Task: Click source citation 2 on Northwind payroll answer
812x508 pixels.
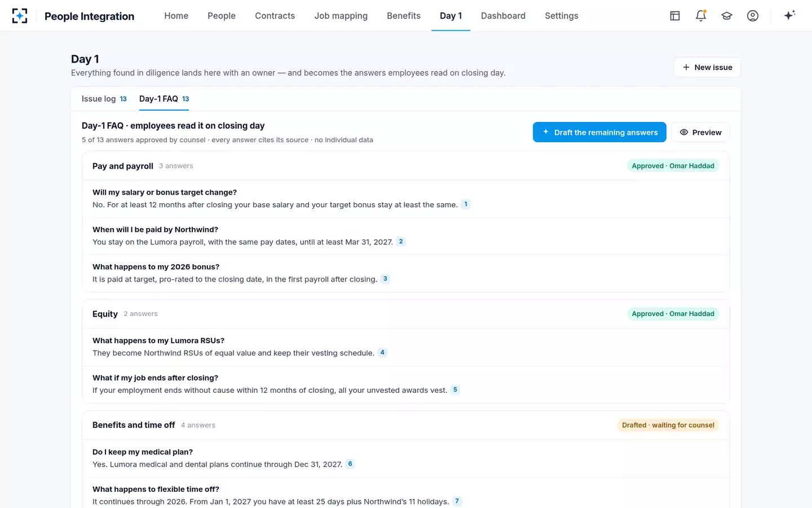Action: (x=401, y=242)
